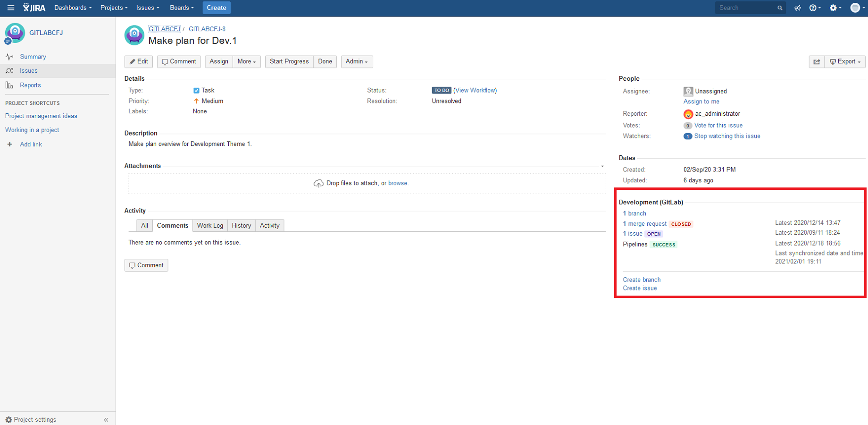Image resolution: width=868 pixels, height=425 pixels.
Task: Click the GITLABCFJ-8 issue key link
Action: 207,29
